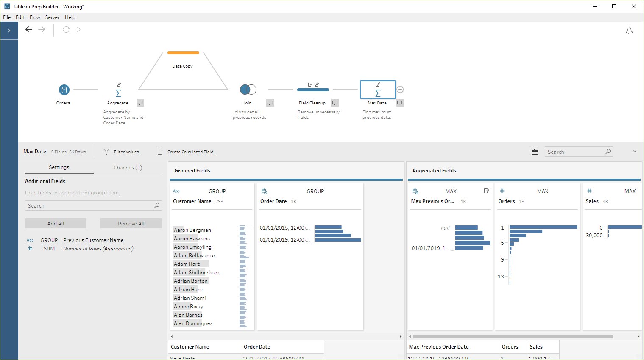Select the Previous Customer Name field
The width and height of the screenshot is (644, 360).
[93, 240]
